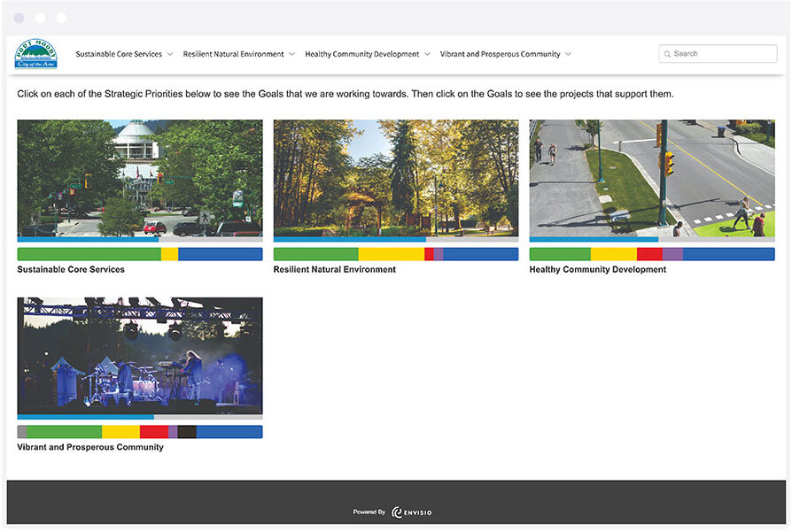Viewport: 792px width, 532px height.
Task: Click the yellow segment of Sustainable Core Services status bar
Action: (170, 254)
